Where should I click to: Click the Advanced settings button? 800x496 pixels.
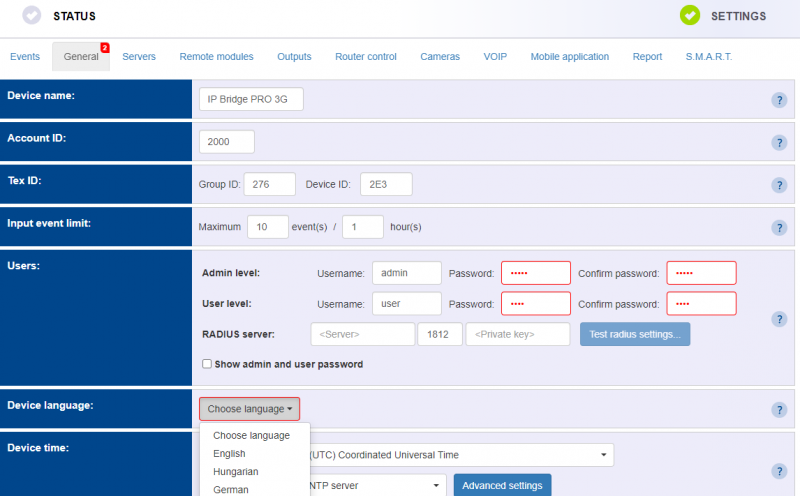502,486
